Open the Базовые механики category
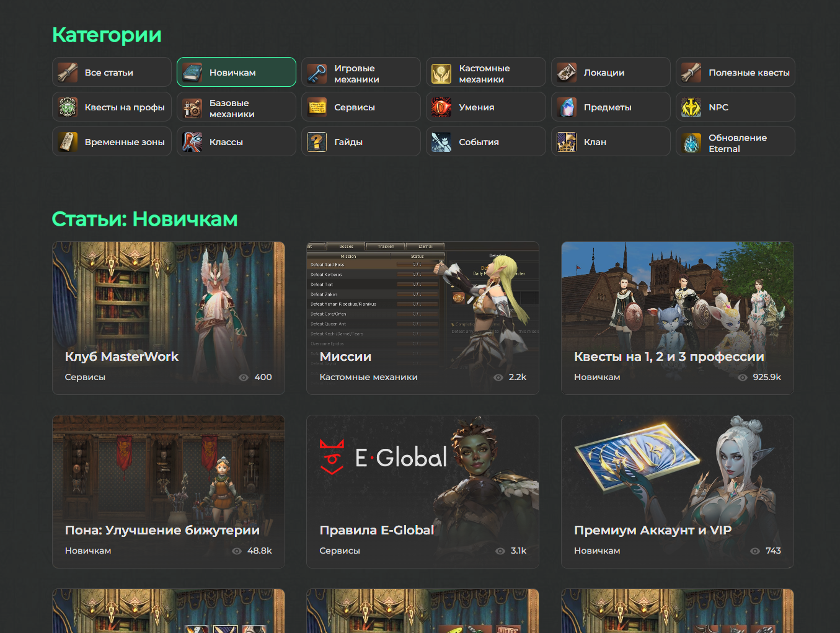The width and height of the screenshot is (840, 633). (x=236, y=107)
